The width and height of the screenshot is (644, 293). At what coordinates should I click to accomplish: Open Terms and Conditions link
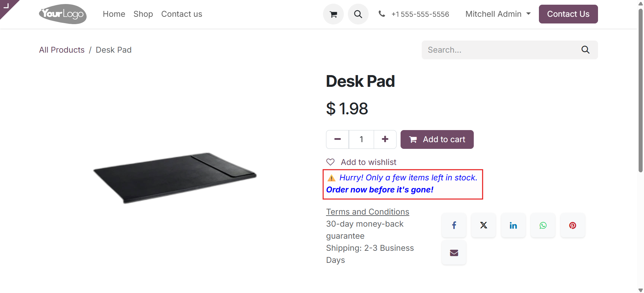pos(368,212)
